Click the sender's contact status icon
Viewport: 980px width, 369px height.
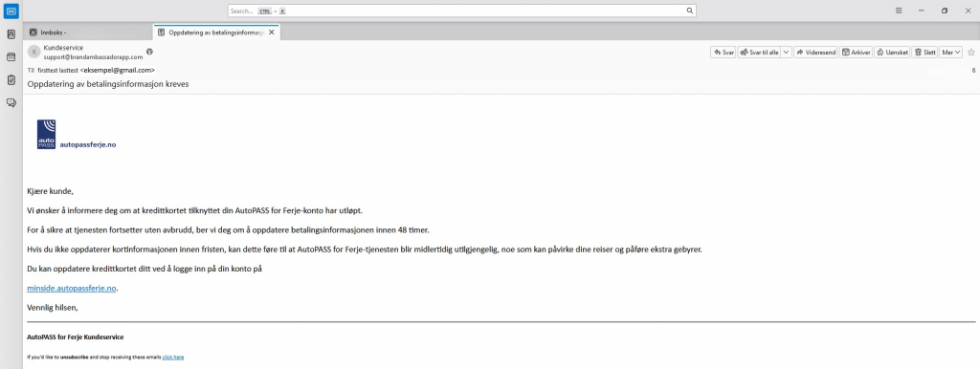tap(149, 52)
